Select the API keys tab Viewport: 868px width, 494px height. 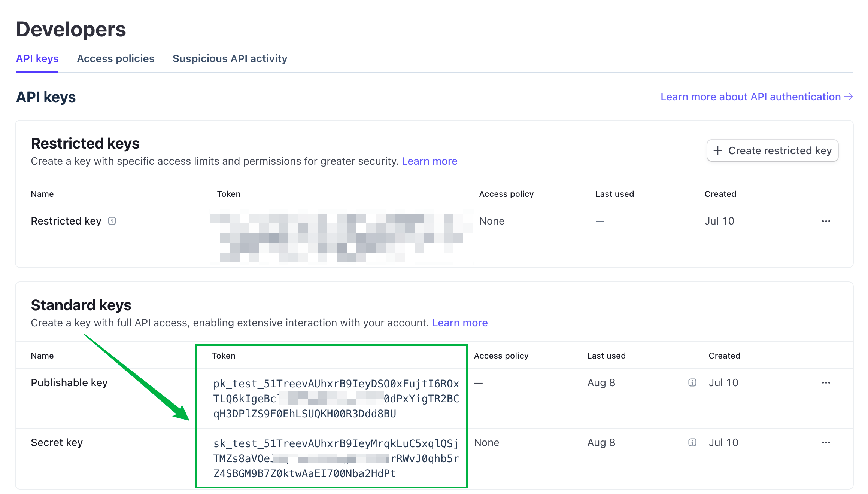(37, 58)
